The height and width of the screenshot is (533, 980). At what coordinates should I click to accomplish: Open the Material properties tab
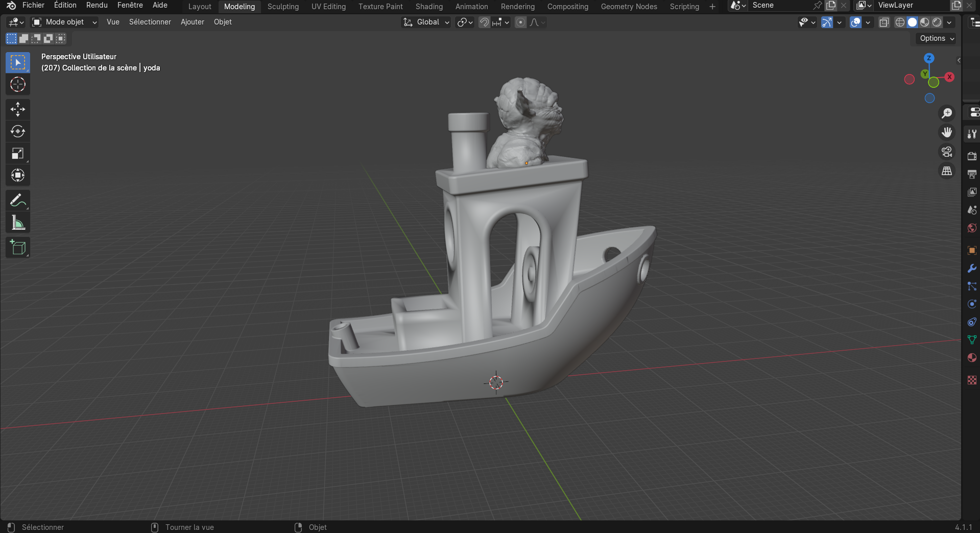(972, 358)
